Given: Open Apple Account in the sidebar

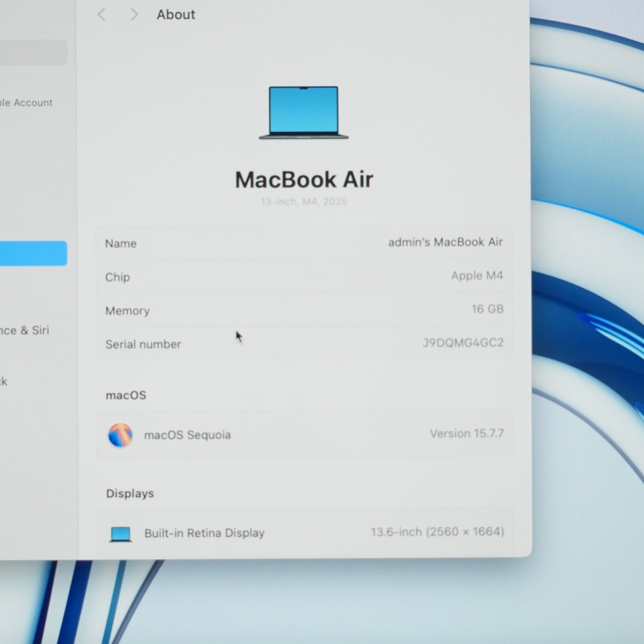Looking at the screenshot, I should point(26,103).
